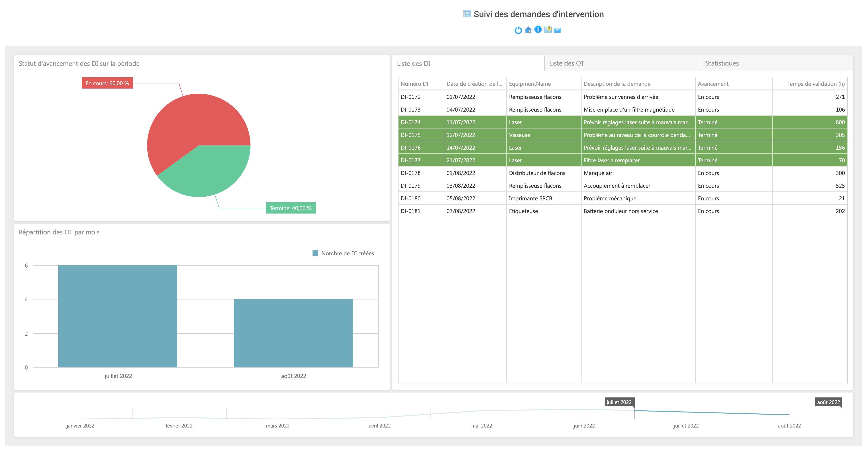This screenshot has height=451, width=868.
Task: Select row DI-0180
Action: pyautogui.click(x=623, y=198)
